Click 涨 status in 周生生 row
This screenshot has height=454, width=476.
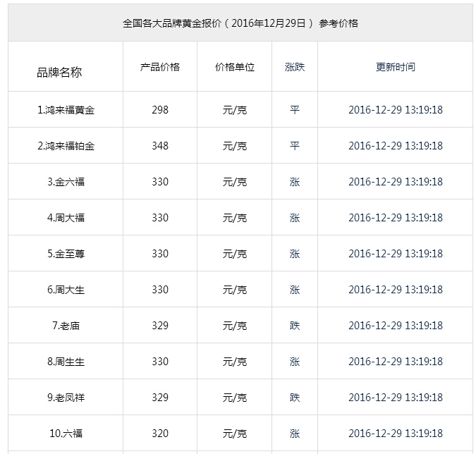click(x=295, y=362)
